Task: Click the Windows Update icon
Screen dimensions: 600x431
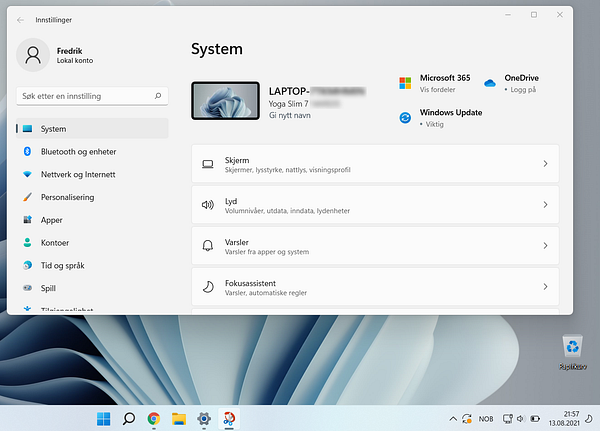Action: (x=406, y=117)
